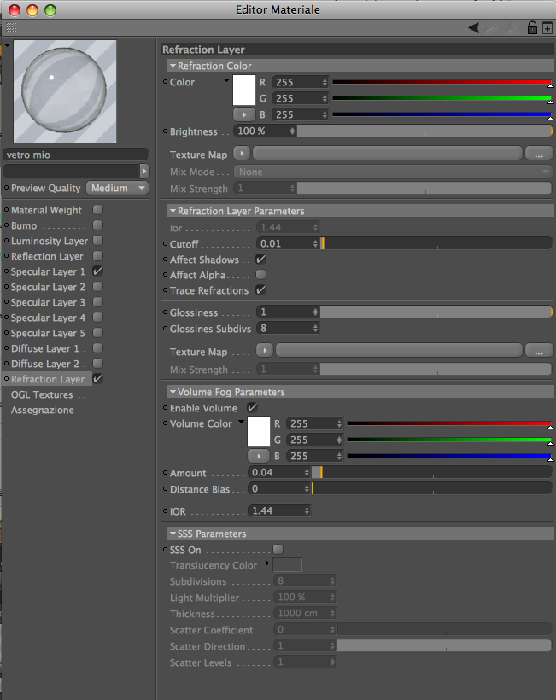This screenshot has height=700, width=556.
Task: Click the Translucency Color swatch
Action: pos(287,565)
